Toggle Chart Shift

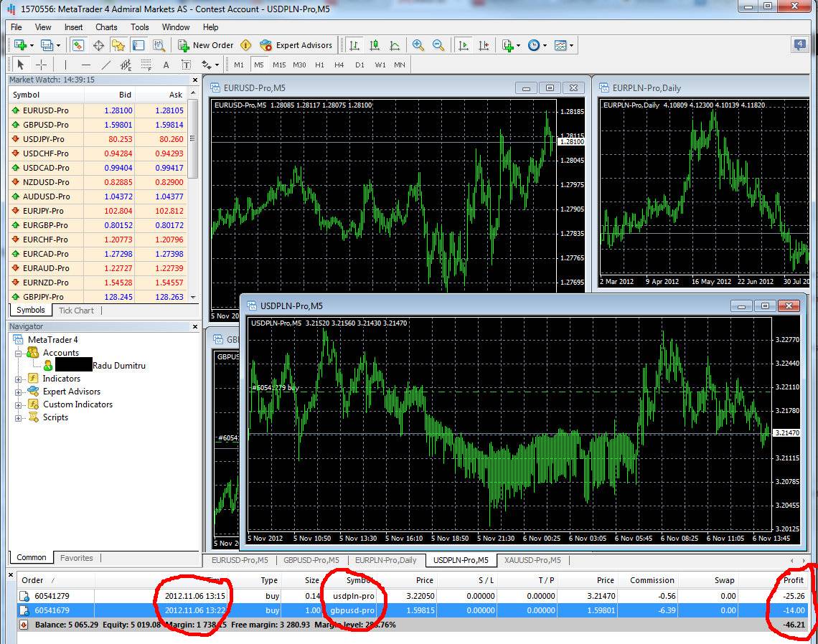[x=484, y=45]
